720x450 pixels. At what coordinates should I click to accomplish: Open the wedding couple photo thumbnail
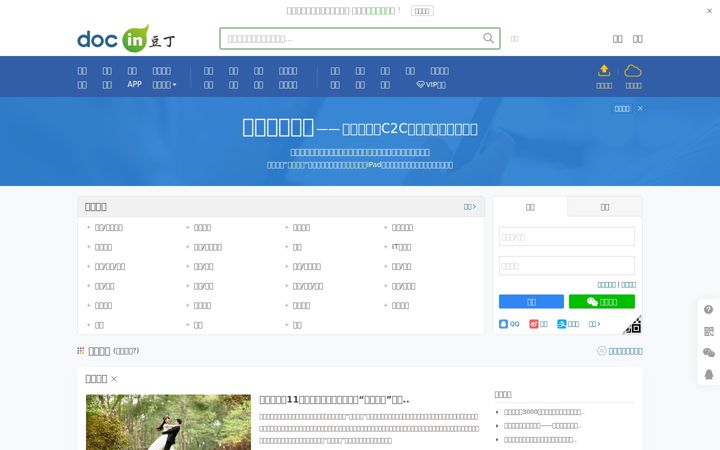(x=169, y=422)
